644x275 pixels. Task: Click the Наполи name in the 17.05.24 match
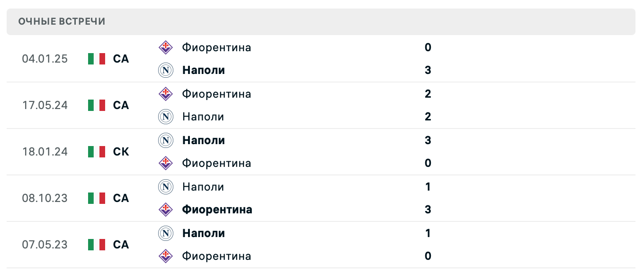[x=203, y=117]
